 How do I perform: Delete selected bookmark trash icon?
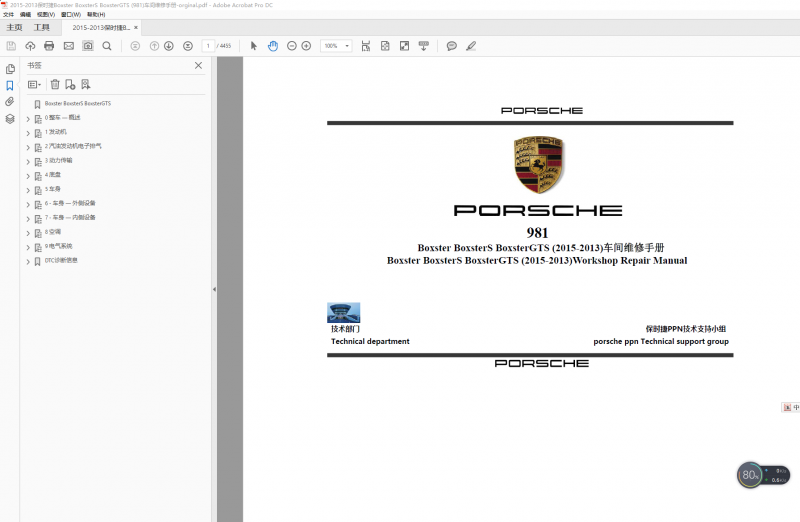[x=55, y=84]
